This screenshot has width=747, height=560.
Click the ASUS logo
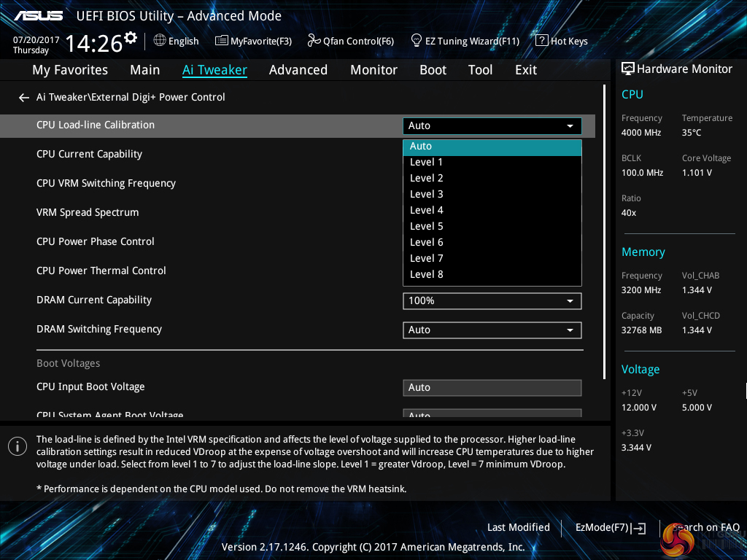39,16
